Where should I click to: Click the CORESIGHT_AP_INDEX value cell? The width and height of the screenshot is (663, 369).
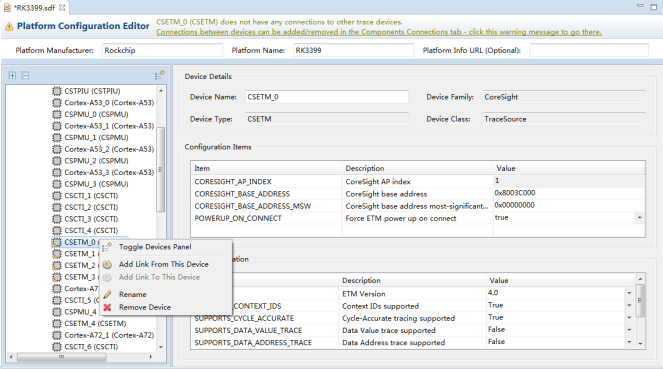click(569, 181)
